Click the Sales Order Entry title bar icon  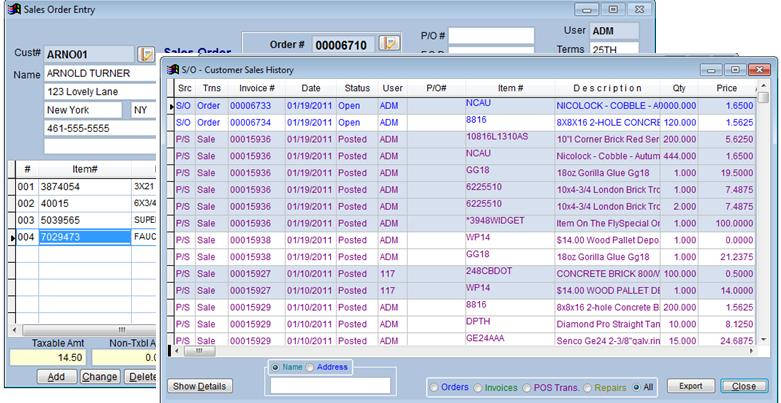[12, 9]
